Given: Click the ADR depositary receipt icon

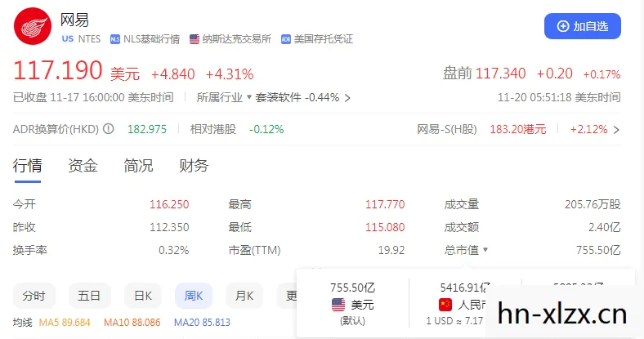Looking at the screenshot, I should click(286, 39).
